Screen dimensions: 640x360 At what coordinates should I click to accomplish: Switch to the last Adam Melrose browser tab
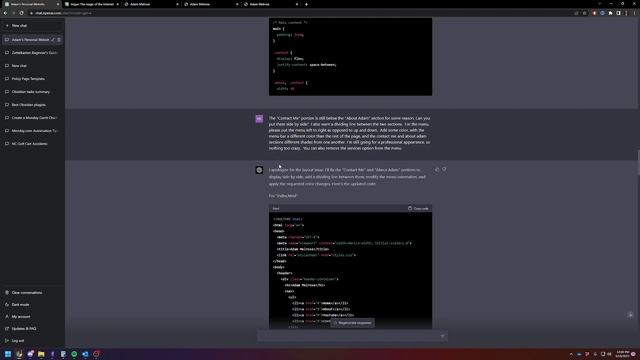click(271, 4)
